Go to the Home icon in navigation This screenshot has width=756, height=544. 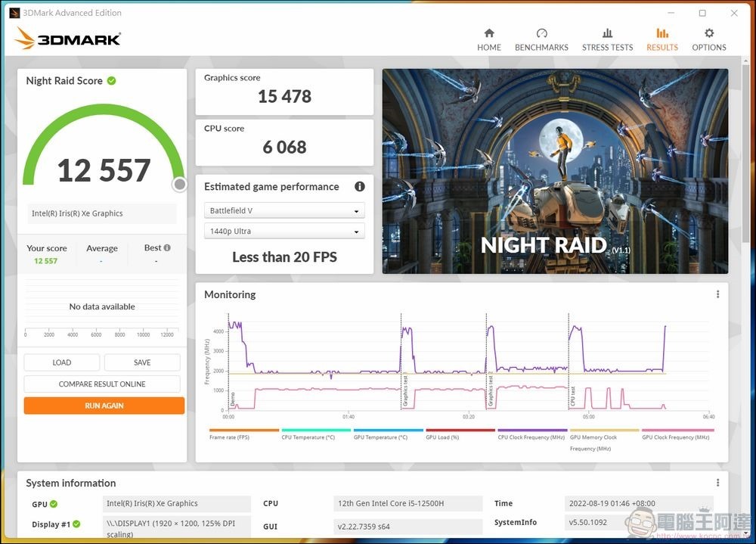(x=489, y=33)
